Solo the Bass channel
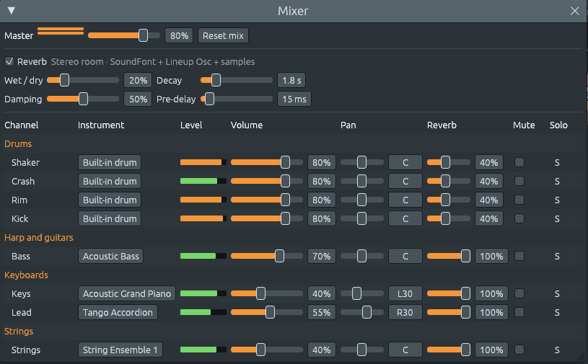Screen dimensions: 588x364 pos(557,256)
